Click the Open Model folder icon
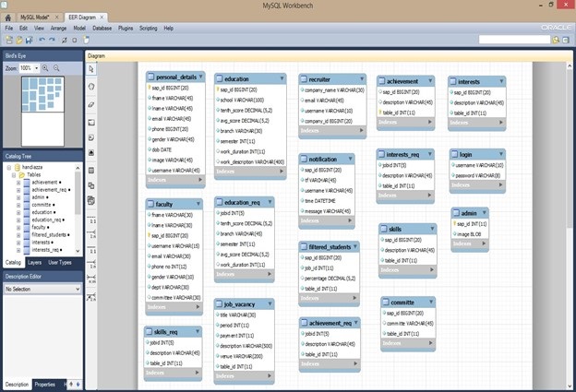The image size is (576, 392). point(19,40)
